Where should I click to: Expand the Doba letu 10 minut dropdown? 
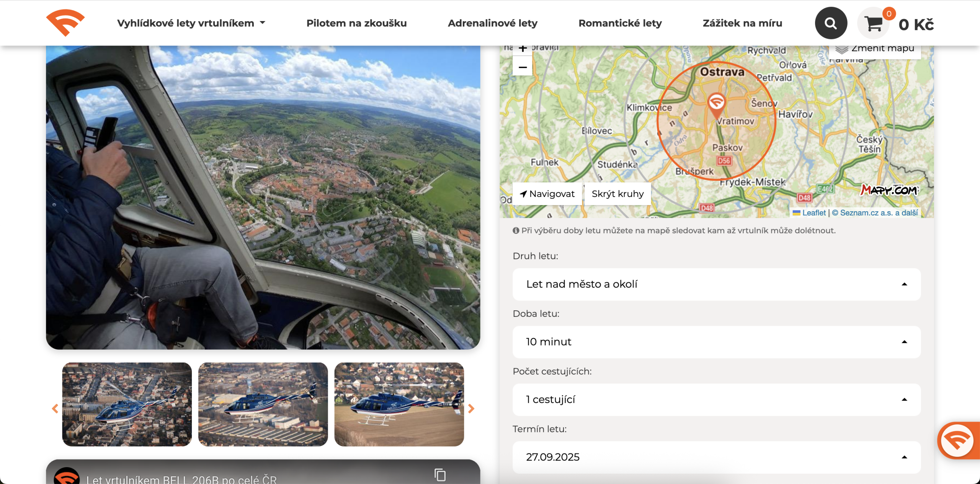(x=716, y=342)
